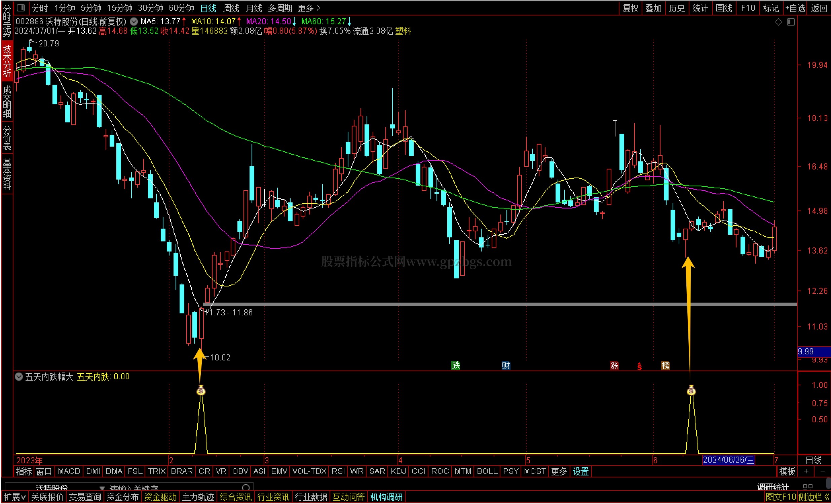Open indicator 设置 settings
Viewport: 831px width, 504px height.
[581, 472]
